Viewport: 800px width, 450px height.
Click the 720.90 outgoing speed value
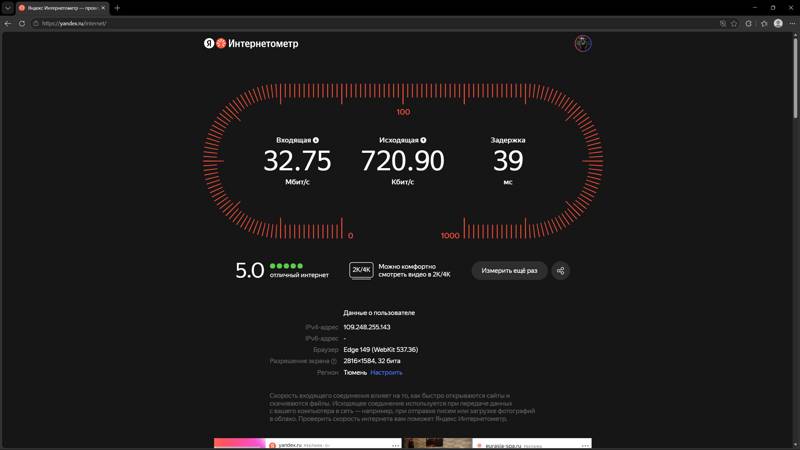point(403,161)
